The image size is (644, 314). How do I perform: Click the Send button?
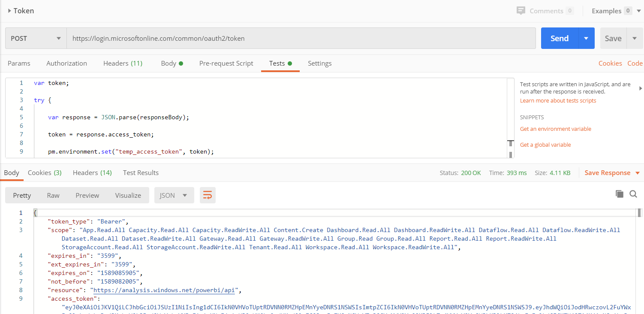(559, 38)
